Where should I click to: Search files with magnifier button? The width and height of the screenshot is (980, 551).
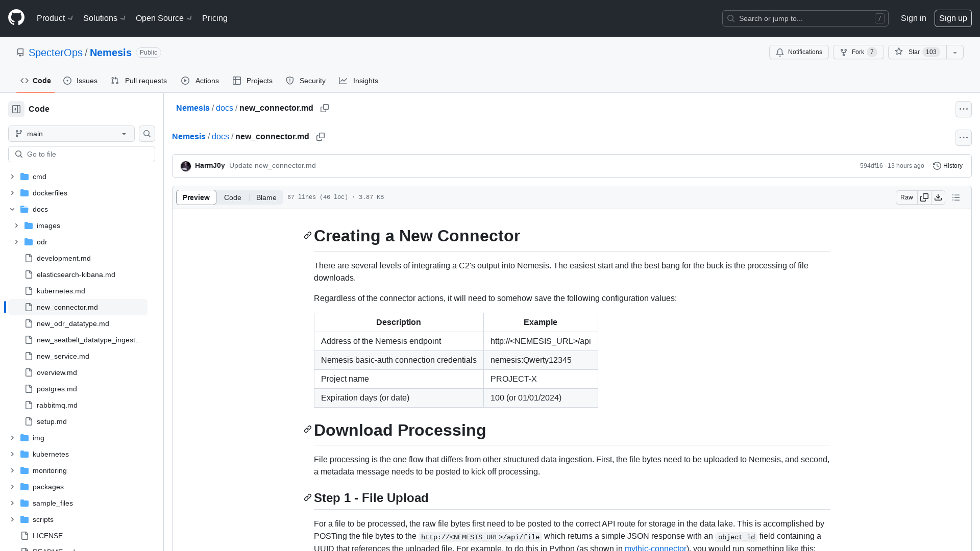[147, 134]
